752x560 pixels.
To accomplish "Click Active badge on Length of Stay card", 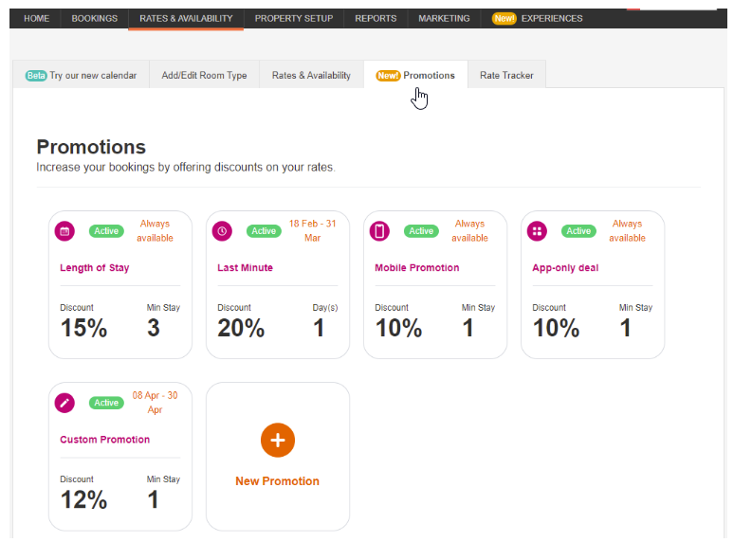I will [106, 231].
